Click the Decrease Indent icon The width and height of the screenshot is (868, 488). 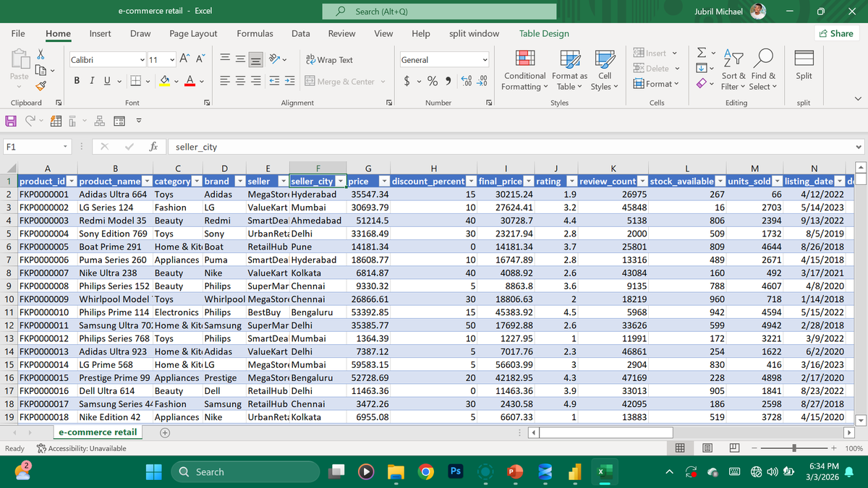tap(276, 82)
